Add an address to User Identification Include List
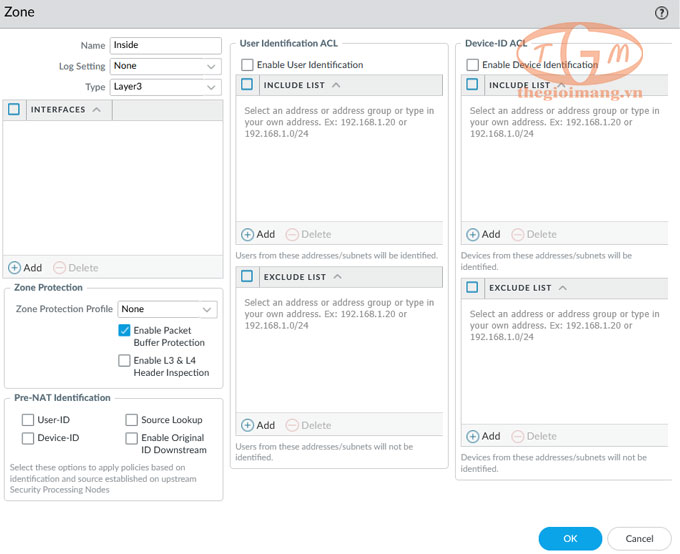The image size is (680, 554). coord(258,234)
